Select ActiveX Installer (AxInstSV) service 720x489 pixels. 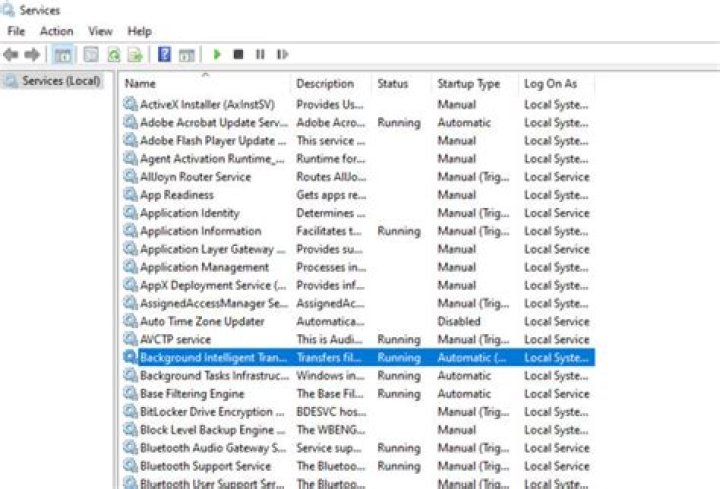pyautogui.click(x=359, y=105)
